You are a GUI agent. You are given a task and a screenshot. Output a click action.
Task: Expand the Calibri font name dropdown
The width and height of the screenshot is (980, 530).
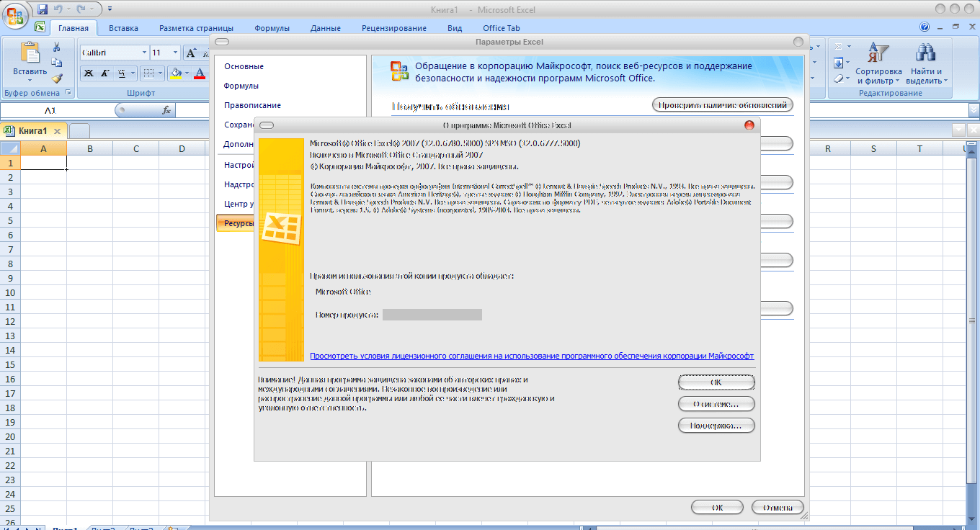(143, 53)
